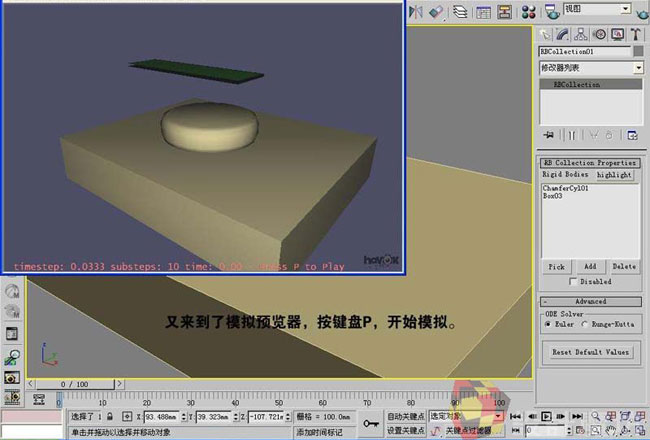Click the Mirror tool icon

(415, 12)
